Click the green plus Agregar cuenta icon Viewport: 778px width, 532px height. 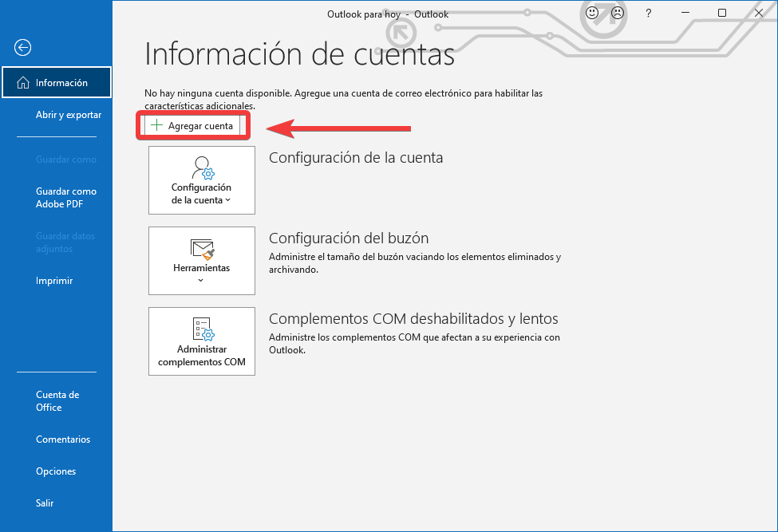click(156, 126)
